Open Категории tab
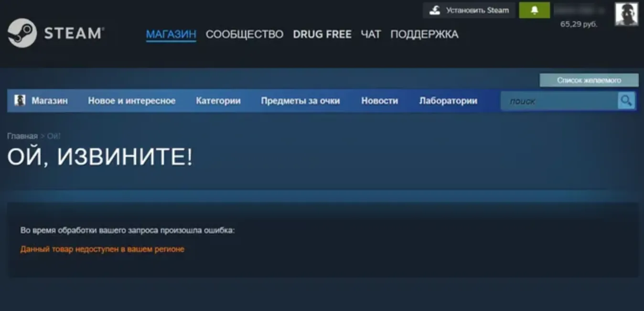Viewport: 644px width, 311px height. 218,101
